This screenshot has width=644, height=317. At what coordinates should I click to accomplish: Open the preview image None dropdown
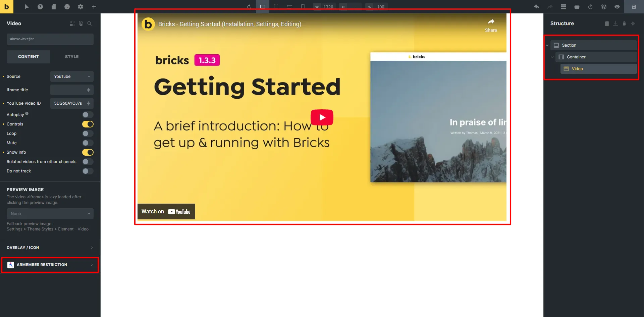(50, 214)
